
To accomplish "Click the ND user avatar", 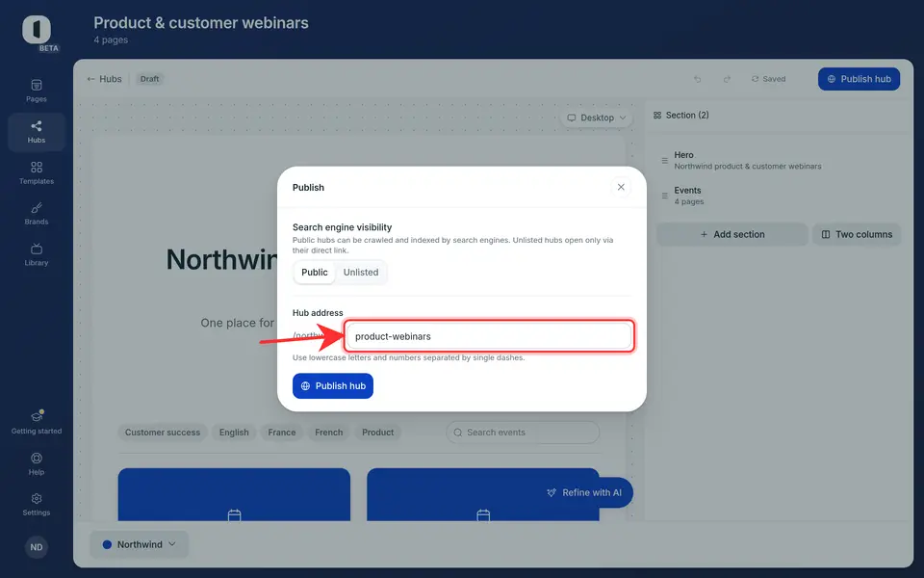I will coord(37,547).
